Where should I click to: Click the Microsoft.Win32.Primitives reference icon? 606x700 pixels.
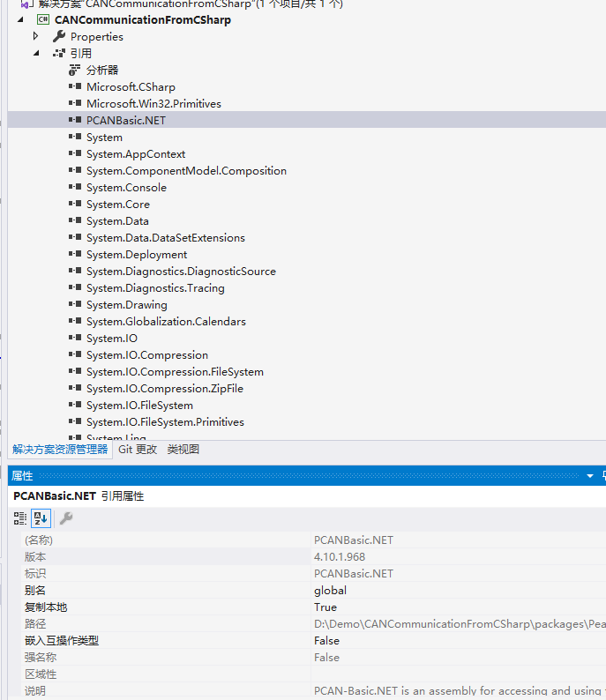click(75, 103)
